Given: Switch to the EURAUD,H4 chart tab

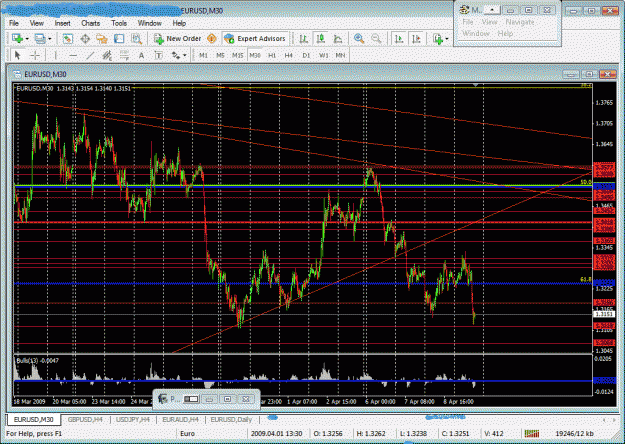Looking at the screenshot, I should 181,419.
